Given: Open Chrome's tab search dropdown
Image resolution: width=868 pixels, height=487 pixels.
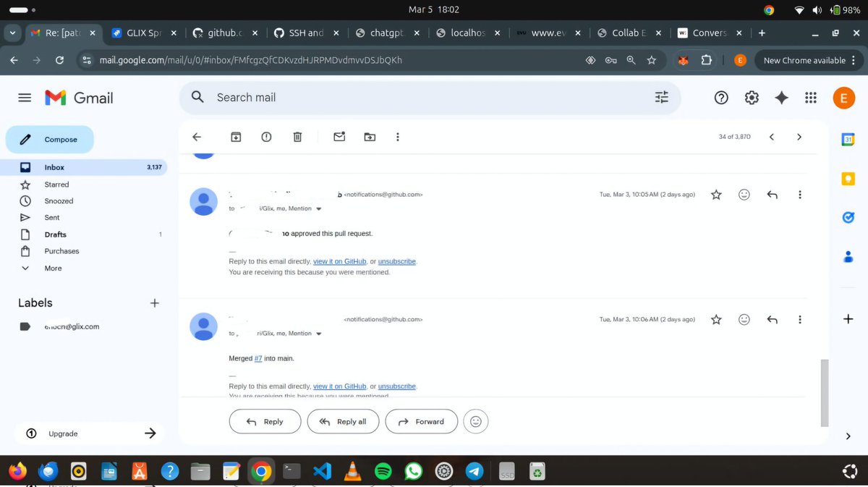Looking at the screenshot, I should tap(12, 33).
